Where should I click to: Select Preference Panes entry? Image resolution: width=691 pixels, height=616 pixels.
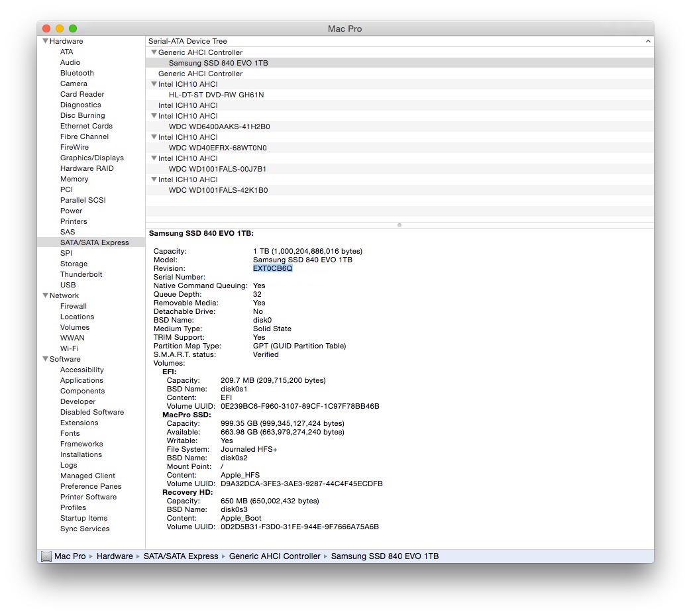point(91,486)
